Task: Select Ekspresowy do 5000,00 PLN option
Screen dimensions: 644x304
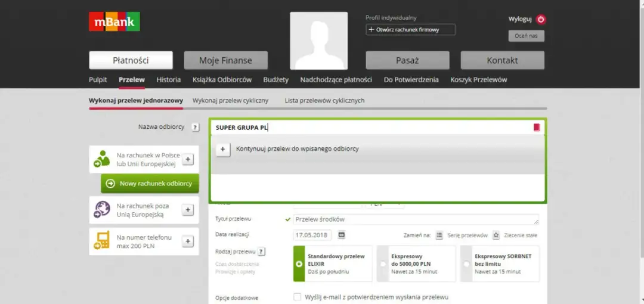Action: coord(416,263)
